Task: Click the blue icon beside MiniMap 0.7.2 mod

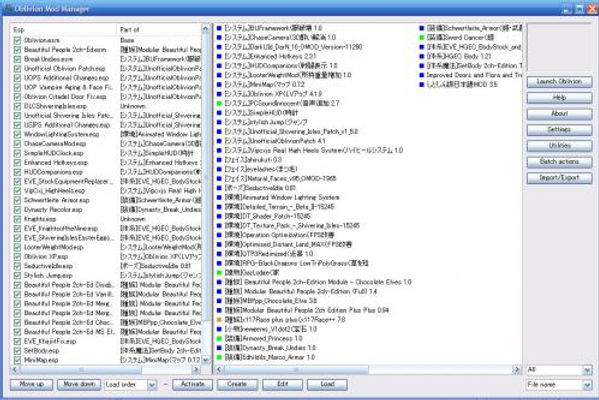Action: click(x=219, y=84)
